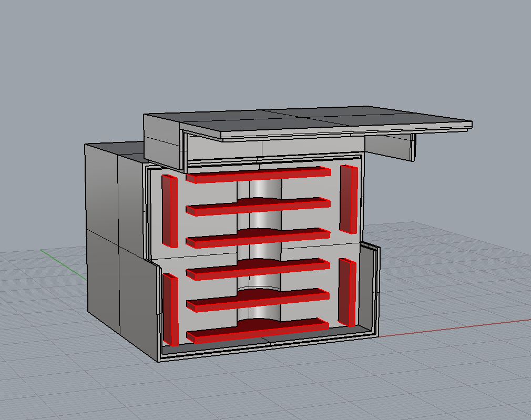The image size is (531, 420).
Task: Pick the lower-left red vertical panel
Action: coord(171,310)
